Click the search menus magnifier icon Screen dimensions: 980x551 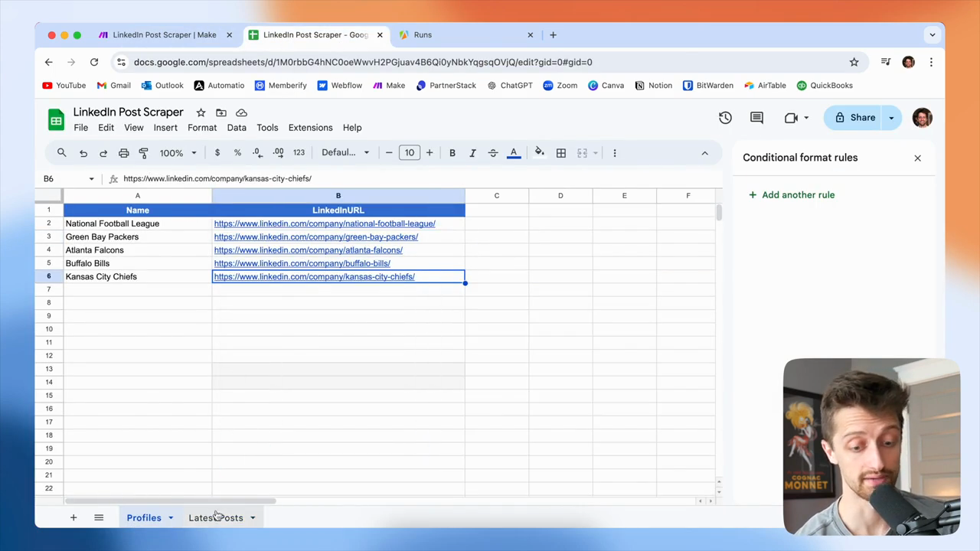(62, 153)
